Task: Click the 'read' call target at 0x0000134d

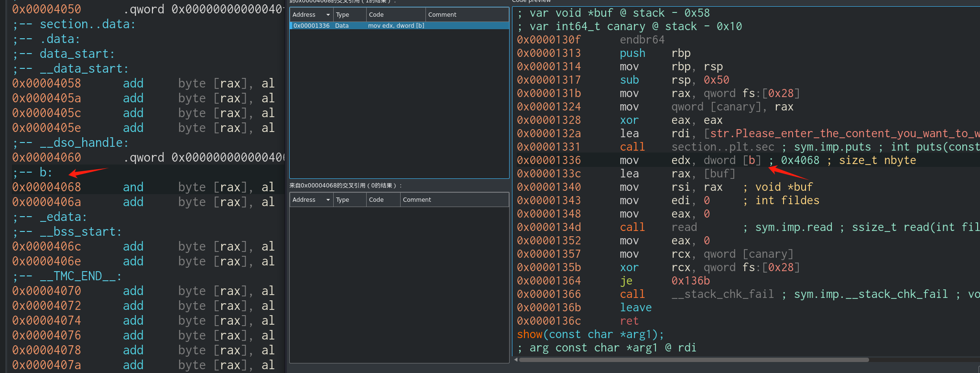Action: (684, 227)
